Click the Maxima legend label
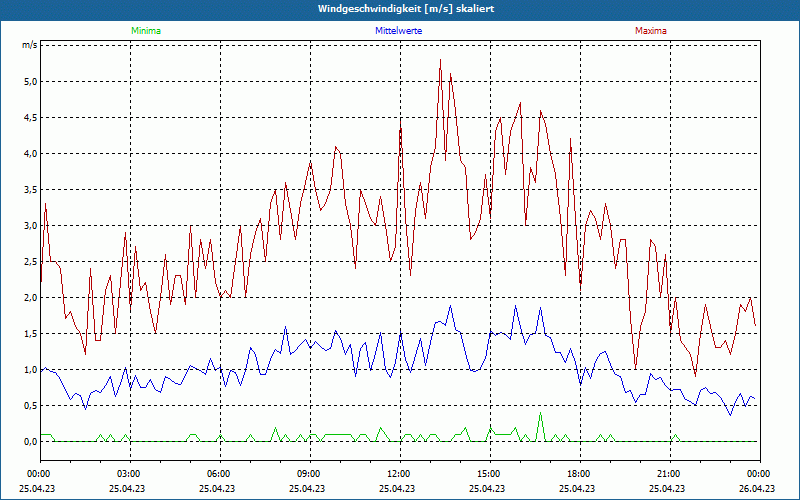800x500 pixels. click(x=651, y=31)
